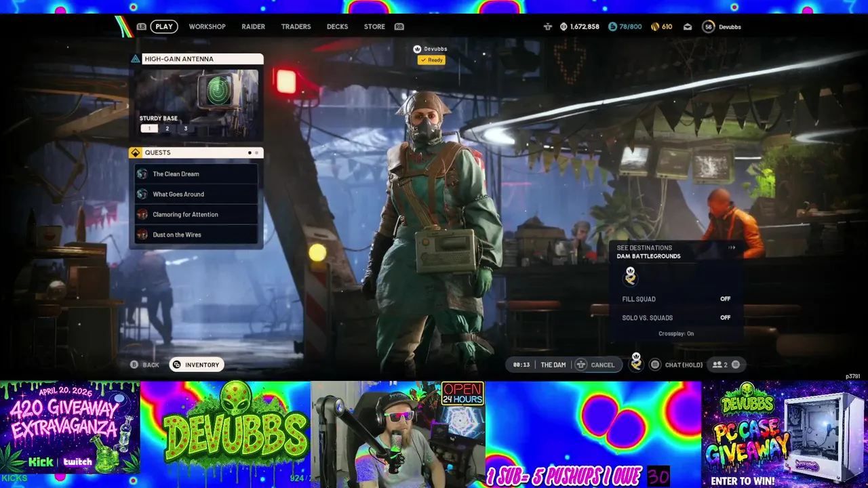Click the yellow Ready status badge
Viewport: 868px width, 488px height.
point(431,60)
